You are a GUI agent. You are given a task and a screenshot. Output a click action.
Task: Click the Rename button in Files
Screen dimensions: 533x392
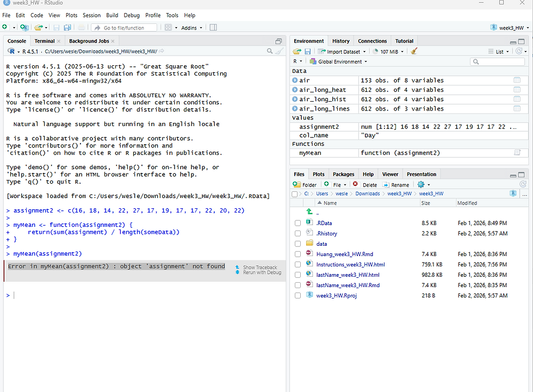tap(396, 185)
